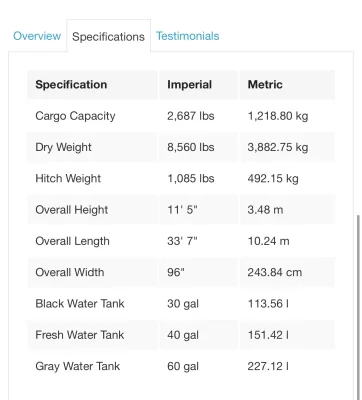
Task: Click the Black Water Tank label
Action: [80, 304]
